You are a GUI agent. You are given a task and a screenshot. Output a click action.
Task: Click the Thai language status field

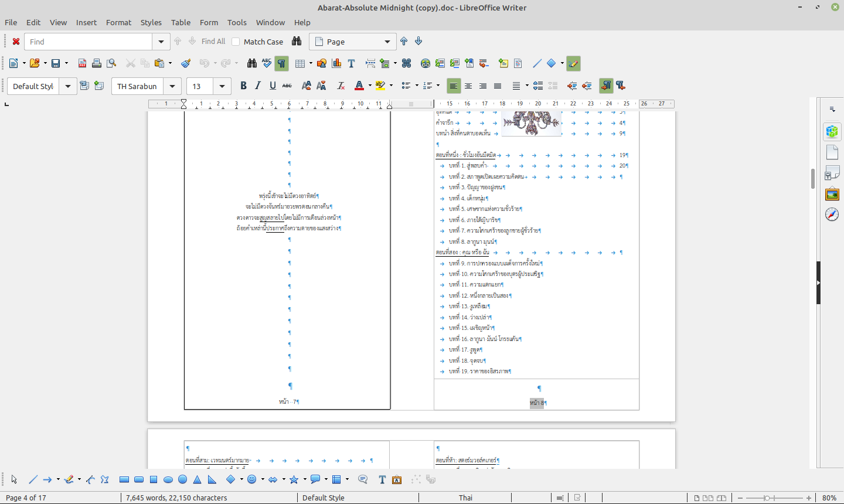[465, 498]
